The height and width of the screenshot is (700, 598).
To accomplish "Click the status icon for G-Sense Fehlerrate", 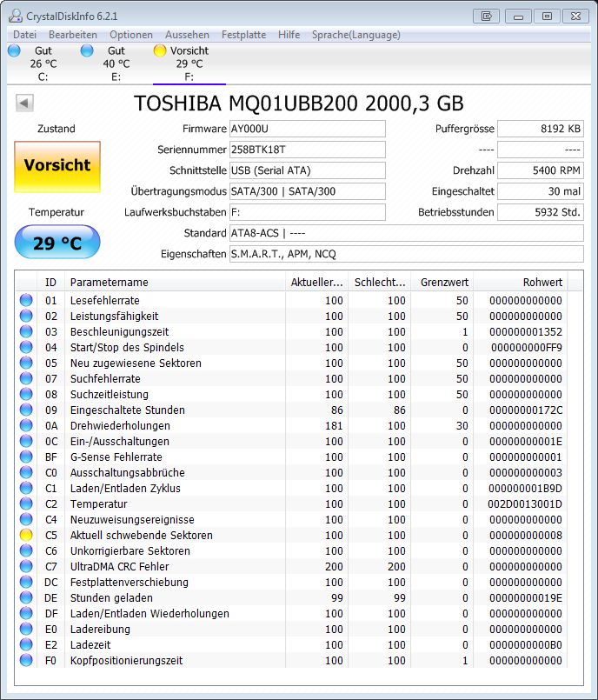I will [x=26, y=457].
